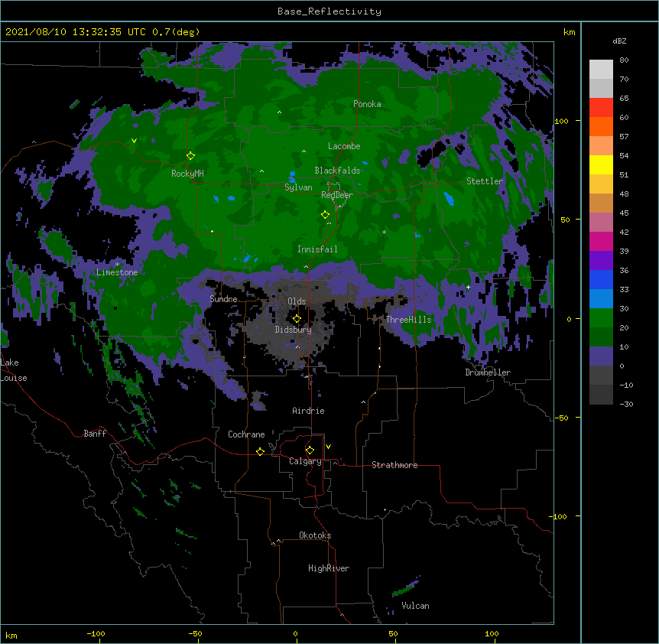659x644 pixels.
Task: Click the 2021/08/10 13:32:35 UTC timestamp
Action: pyautogui.click(x=75, y=32)
